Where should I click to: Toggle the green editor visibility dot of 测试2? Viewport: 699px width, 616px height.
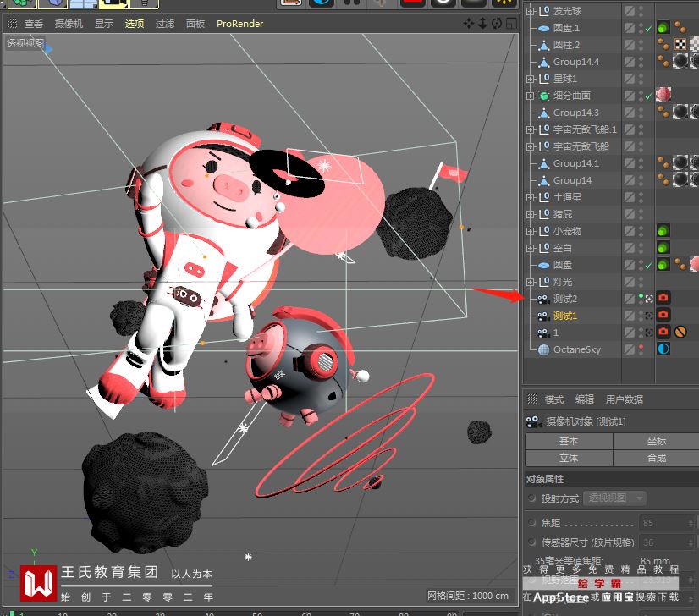[641, 296]
